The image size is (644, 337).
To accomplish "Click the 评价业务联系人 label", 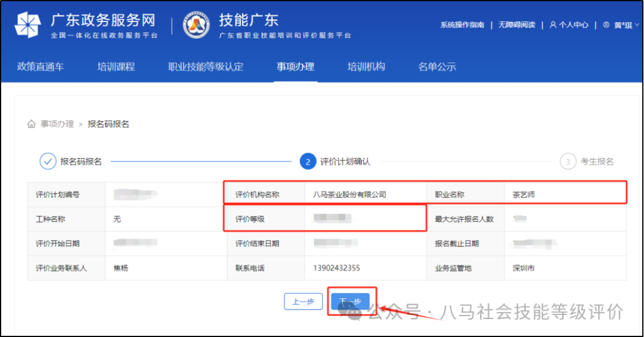I will [61, 268].
